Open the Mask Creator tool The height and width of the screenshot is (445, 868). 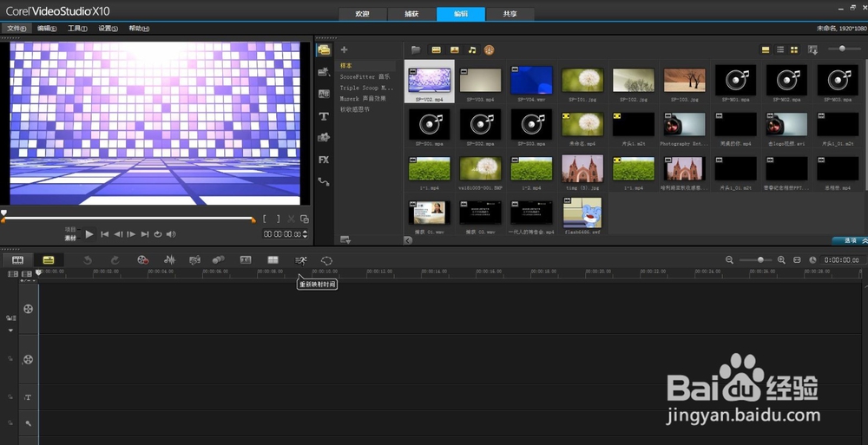tap(326, 260)
